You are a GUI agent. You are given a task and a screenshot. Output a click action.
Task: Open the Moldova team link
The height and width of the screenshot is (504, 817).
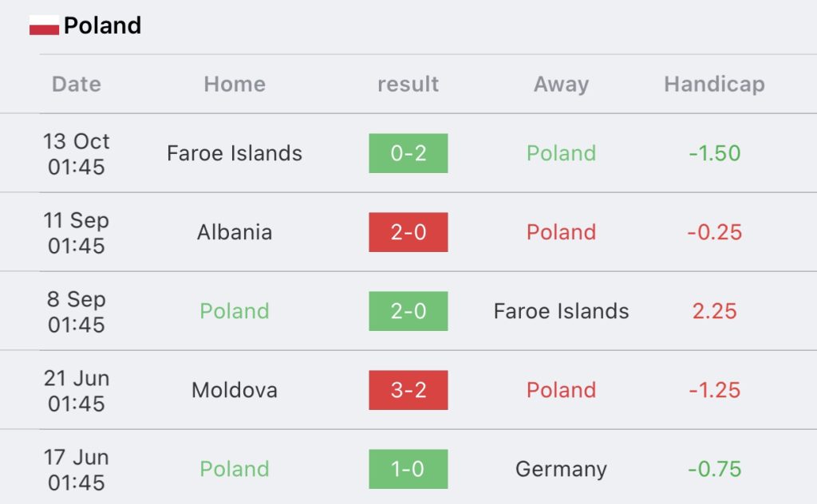point(235,390)
